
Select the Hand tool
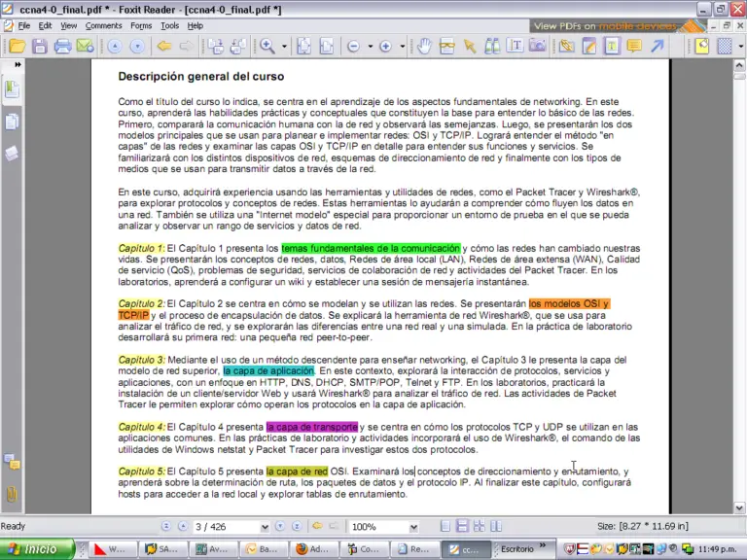point(424,47)
